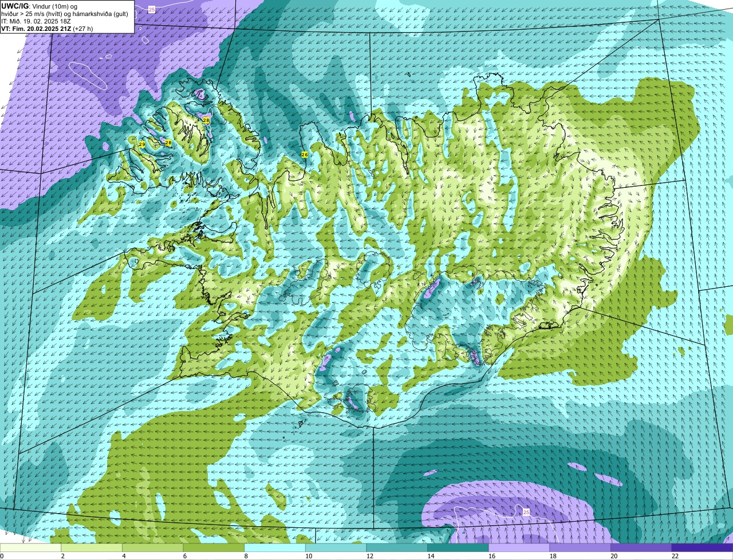Click the 4–6 m/s swatch in legend

153,548
